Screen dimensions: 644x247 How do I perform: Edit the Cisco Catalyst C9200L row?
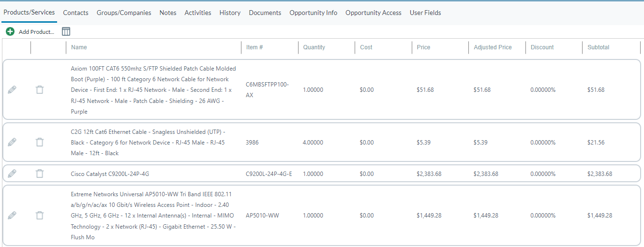pyautogui.click(x=12, y=174)
